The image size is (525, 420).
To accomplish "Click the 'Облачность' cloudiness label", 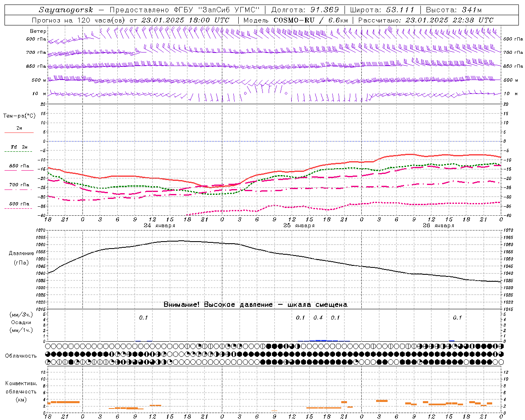I will click(21, 356).
